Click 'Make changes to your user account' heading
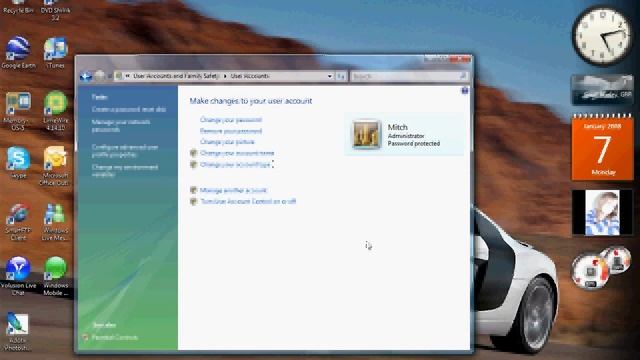640x360 pixels. [251, 101]
